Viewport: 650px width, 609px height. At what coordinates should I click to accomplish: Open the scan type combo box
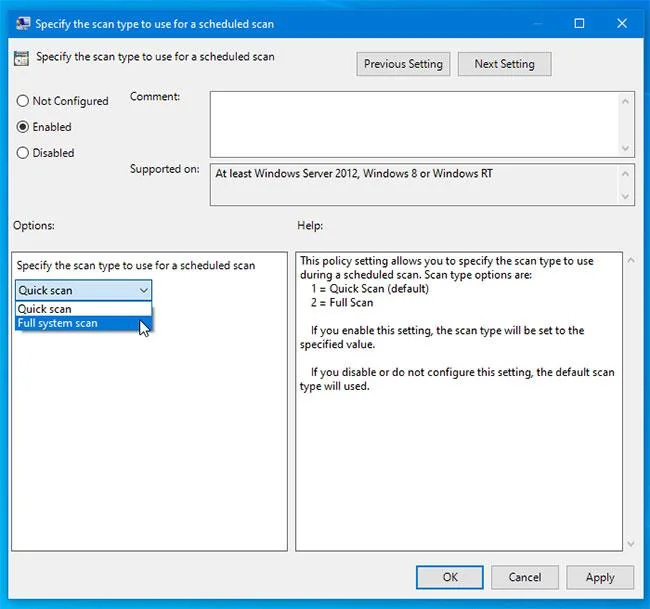click(x=84, y=290)
